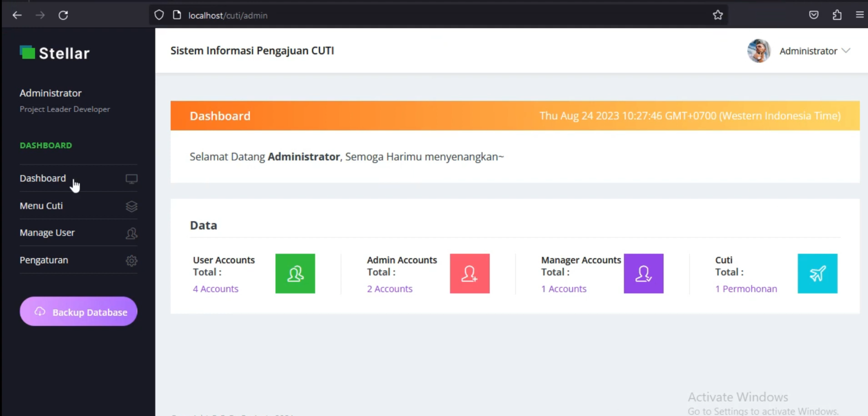Screen dimensions: 868x416
Task: Open the browser hamburger menu
Action: [x=860, y=15]
